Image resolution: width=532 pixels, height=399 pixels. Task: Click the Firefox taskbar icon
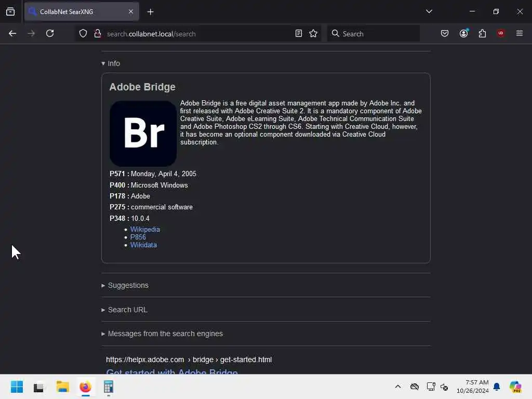(x=86, y=387)
